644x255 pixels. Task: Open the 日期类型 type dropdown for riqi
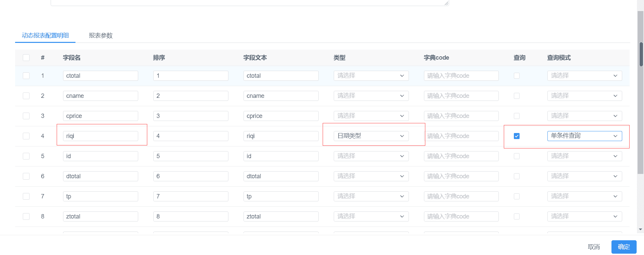click(x=371, y=136)
